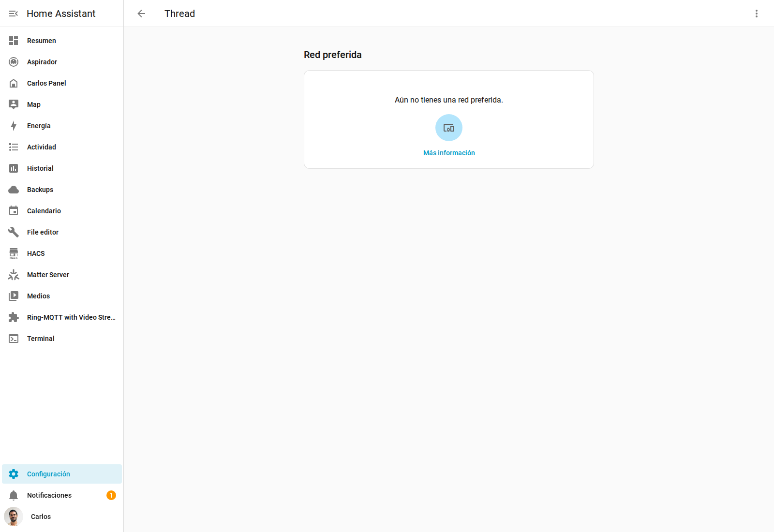Screen dimensions: 774x532
Task: Click the Historial chart icon
Action: tap(14, 168)
